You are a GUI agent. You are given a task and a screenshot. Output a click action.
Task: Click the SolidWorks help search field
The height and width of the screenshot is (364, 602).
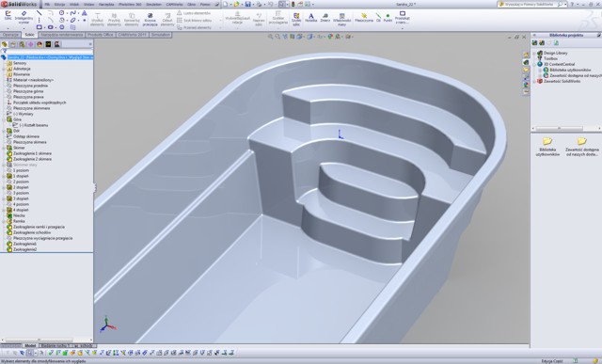coord(529,4)
